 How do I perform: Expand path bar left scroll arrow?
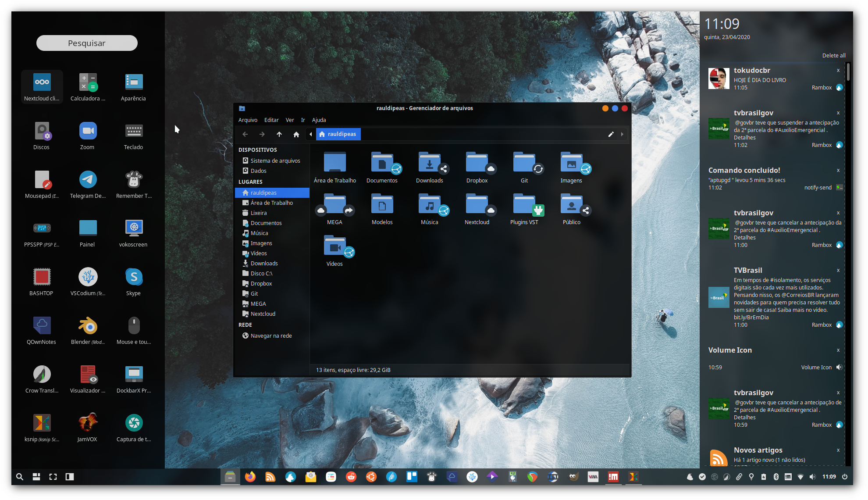(x=311, y=134)
